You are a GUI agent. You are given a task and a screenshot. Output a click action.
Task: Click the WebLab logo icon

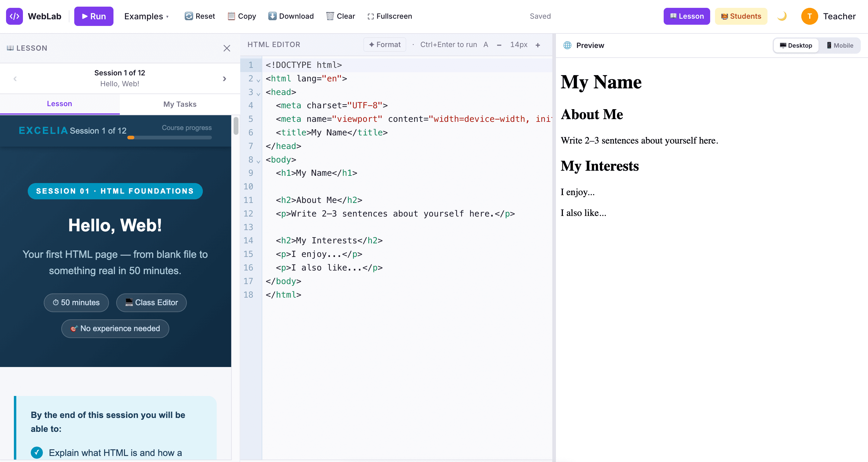(14, 16)
